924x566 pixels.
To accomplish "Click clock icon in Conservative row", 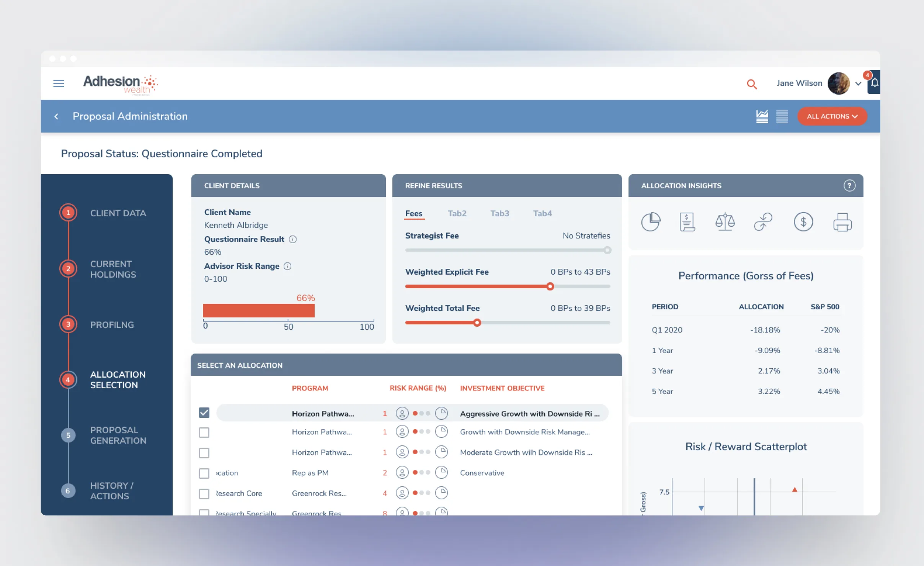I will (442, 472).
